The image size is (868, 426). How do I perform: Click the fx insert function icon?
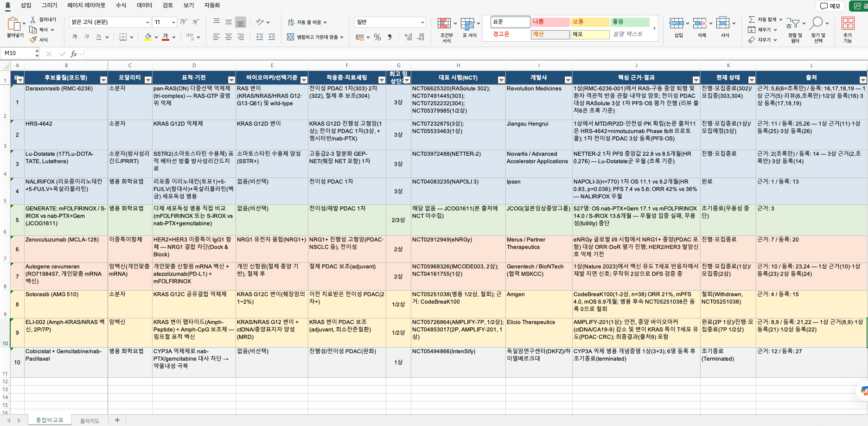tap(74, 54)
